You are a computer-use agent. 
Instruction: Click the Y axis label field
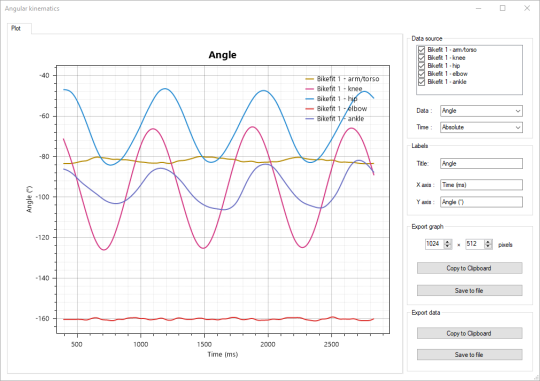tap(481, 202)
